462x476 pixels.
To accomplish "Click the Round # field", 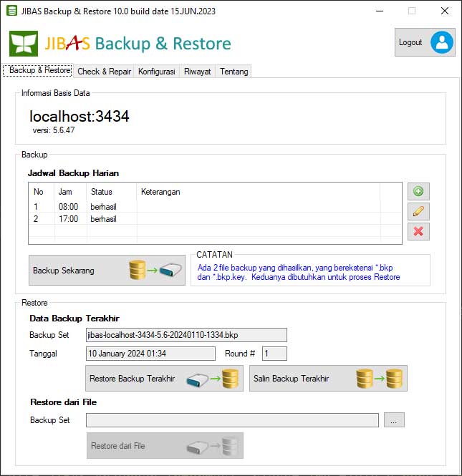I will [274, 354].
